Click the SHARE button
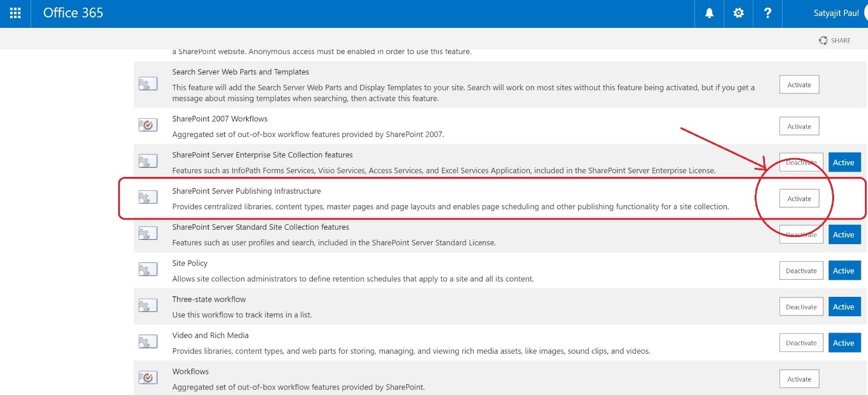 tap(835, 41)
